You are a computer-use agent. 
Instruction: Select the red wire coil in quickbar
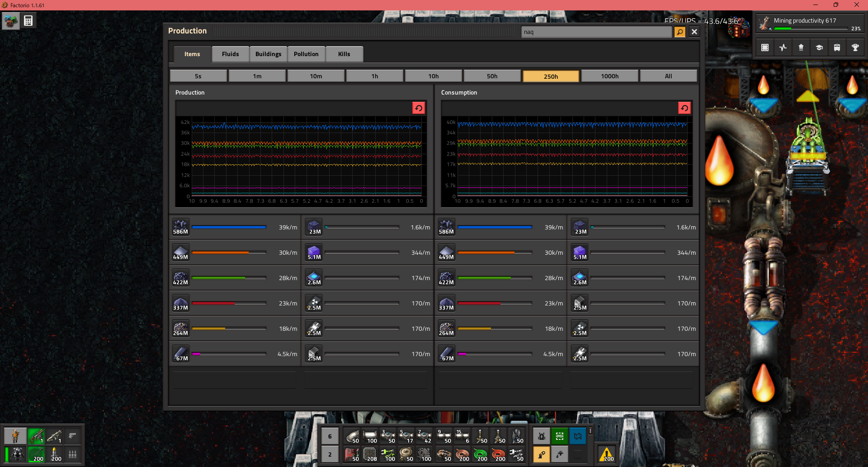(498, 454)
